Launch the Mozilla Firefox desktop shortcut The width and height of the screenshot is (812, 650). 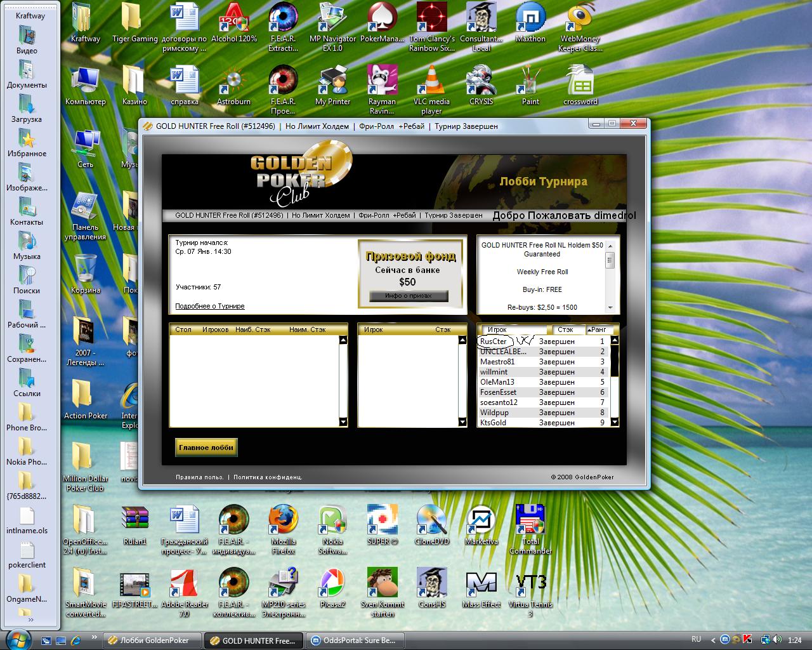[x=283, y=522]
